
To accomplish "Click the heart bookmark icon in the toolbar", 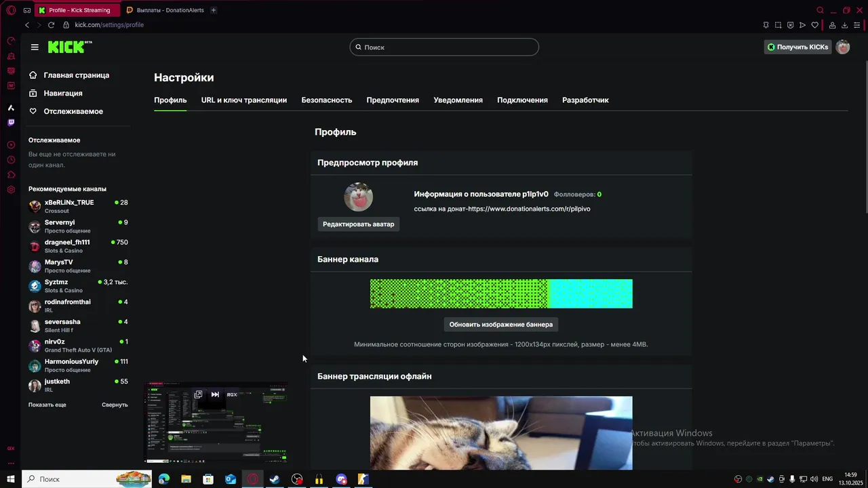I will [815, 25].
